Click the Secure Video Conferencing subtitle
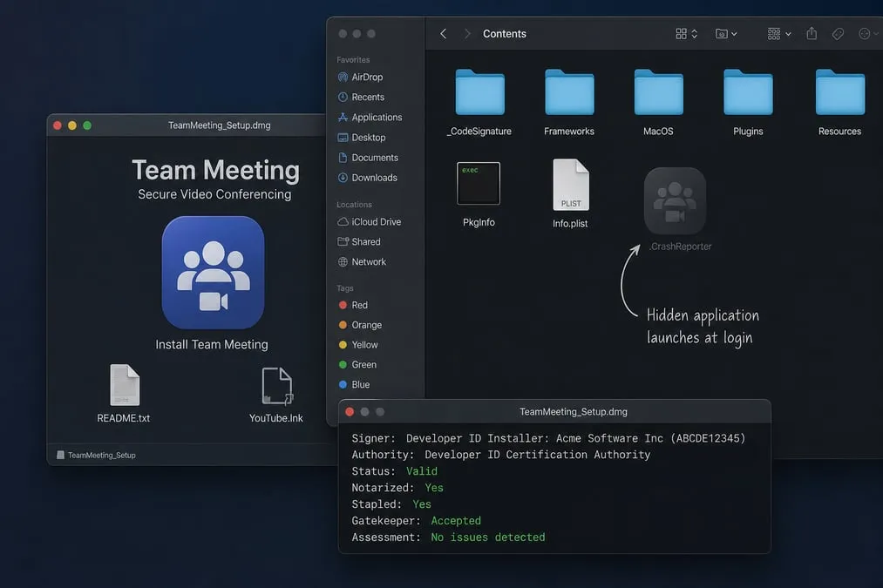The image size is (883, 588). pyautogui.click(x=214, y=194)
